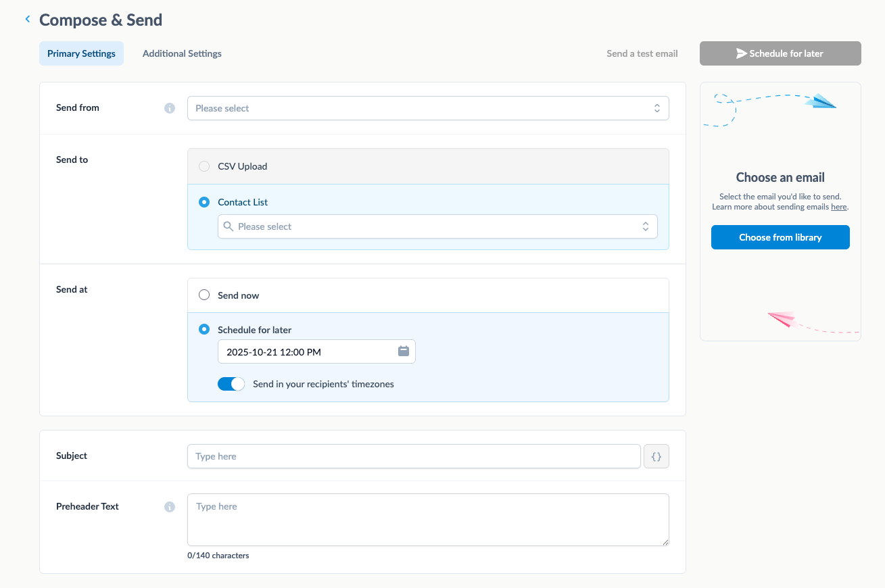
Task: Click the info icon next to Send from
Action: tap(170, 108)
